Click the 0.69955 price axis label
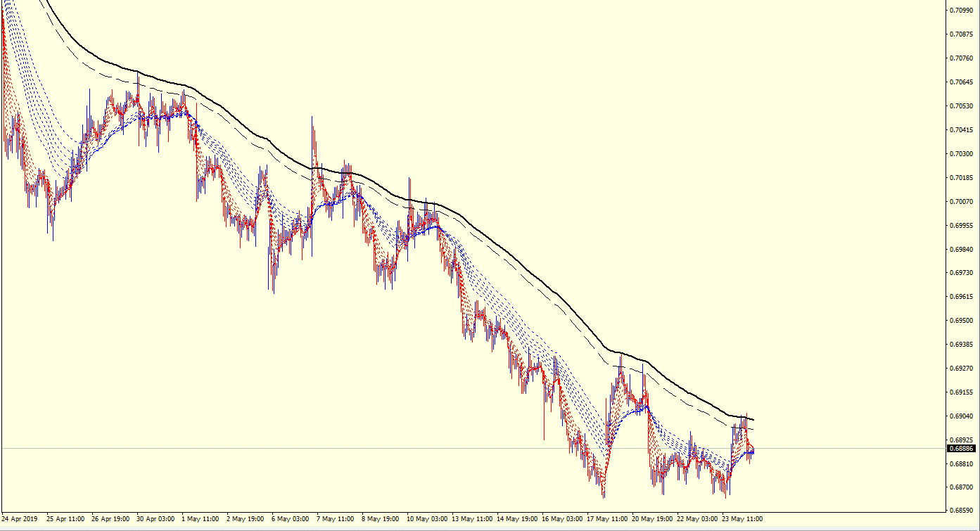Viewport: 980px width, 531px height. point(960,226)
